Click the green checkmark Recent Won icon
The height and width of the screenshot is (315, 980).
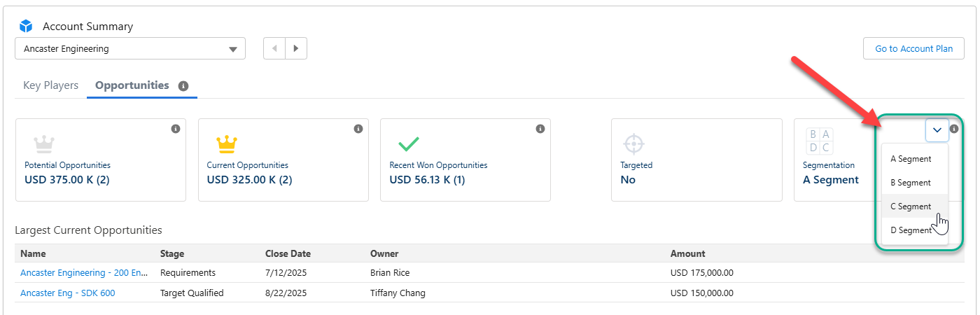coord(409,144)
